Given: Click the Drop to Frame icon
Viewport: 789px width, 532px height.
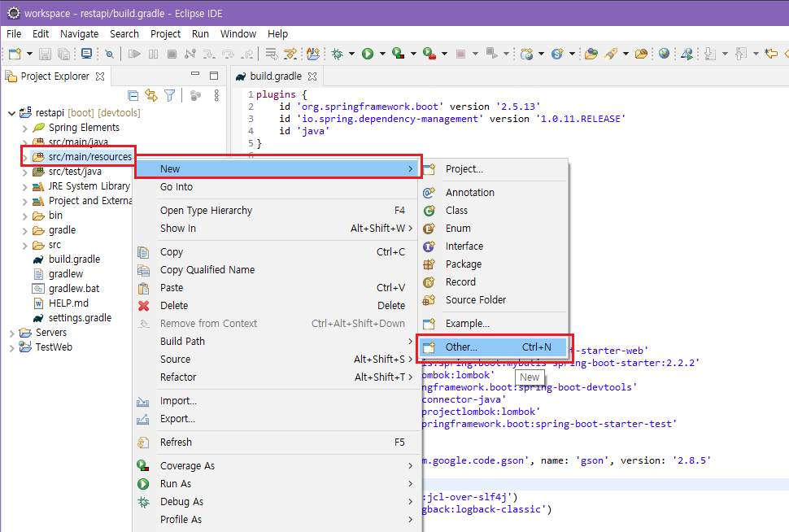Looking at the screenshot, I should [271, 54].
